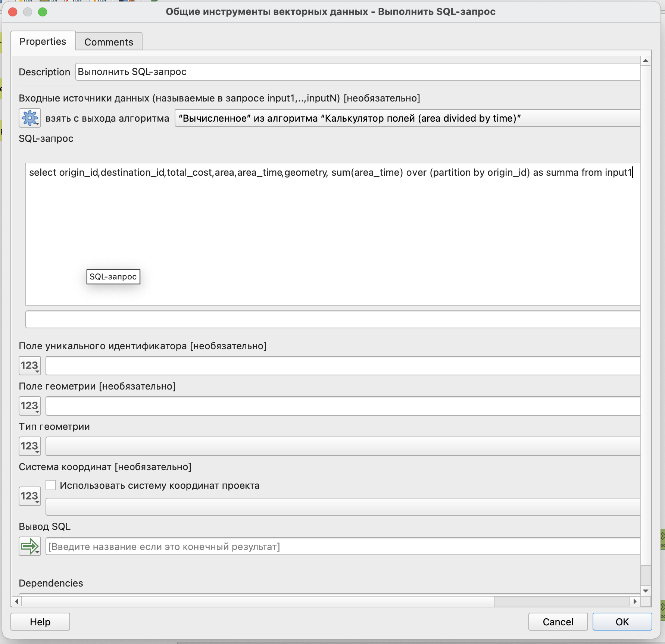The image size is (665, 644).
Task: Select the Properties tab
Action: pyautogui.click(x=43, y=41)
